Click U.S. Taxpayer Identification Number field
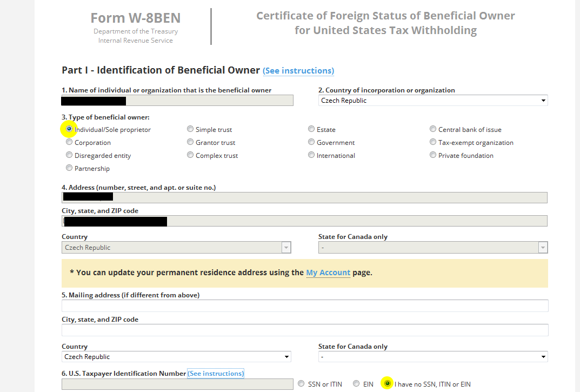 [177, 384]
